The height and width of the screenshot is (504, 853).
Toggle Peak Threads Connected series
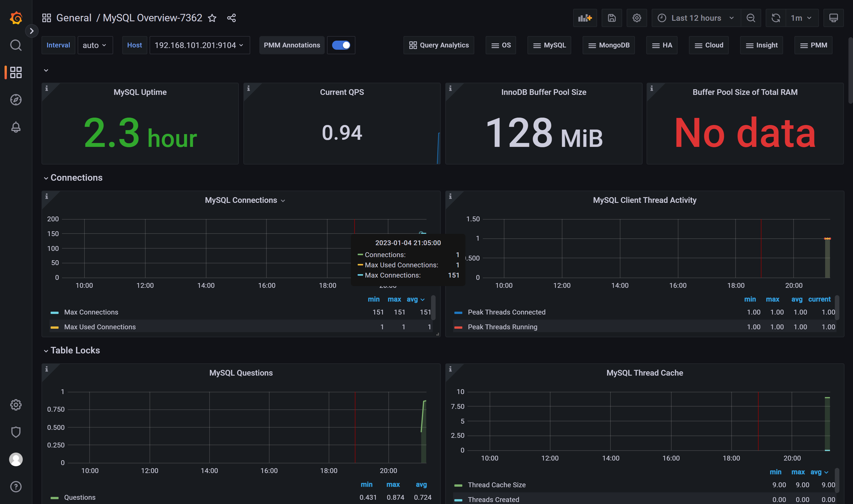[506, 312]
